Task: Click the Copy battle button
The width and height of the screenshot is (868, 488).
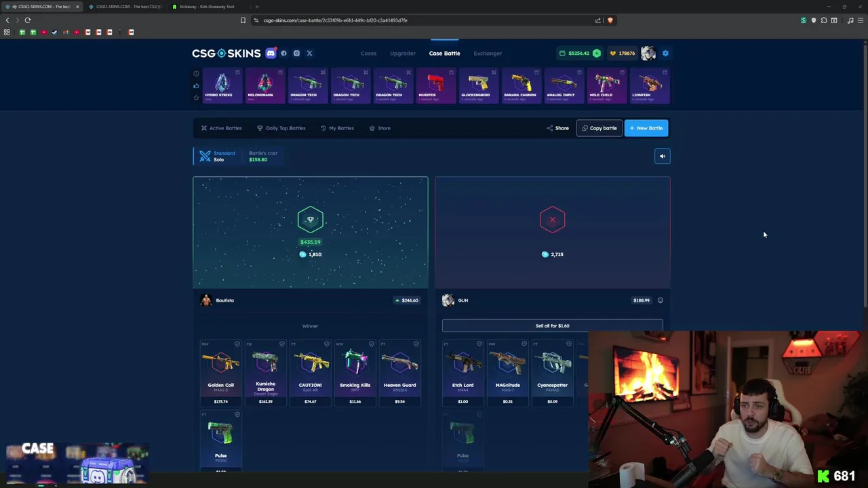Action: pyautogui.click(x=599, y=128)
